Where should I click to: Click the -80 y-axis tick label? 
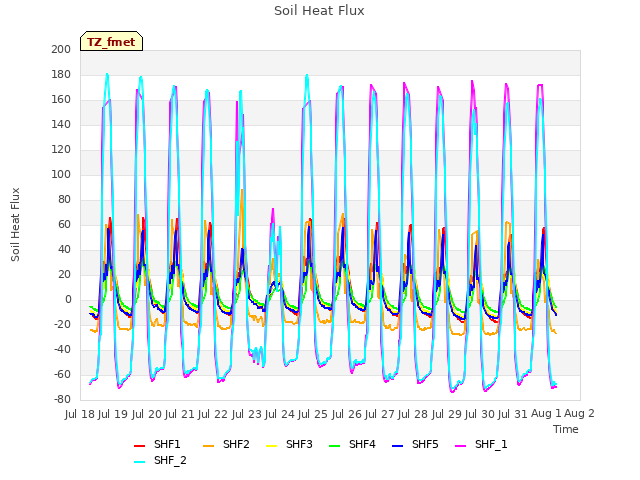point(62,400)
